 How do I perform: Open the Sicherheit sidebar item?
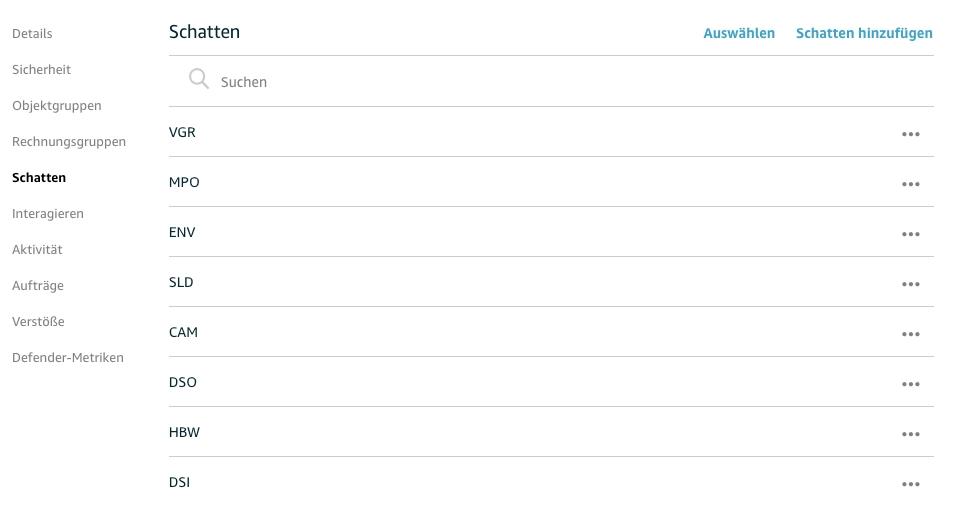pyautogui.click(x=41, y=70)
